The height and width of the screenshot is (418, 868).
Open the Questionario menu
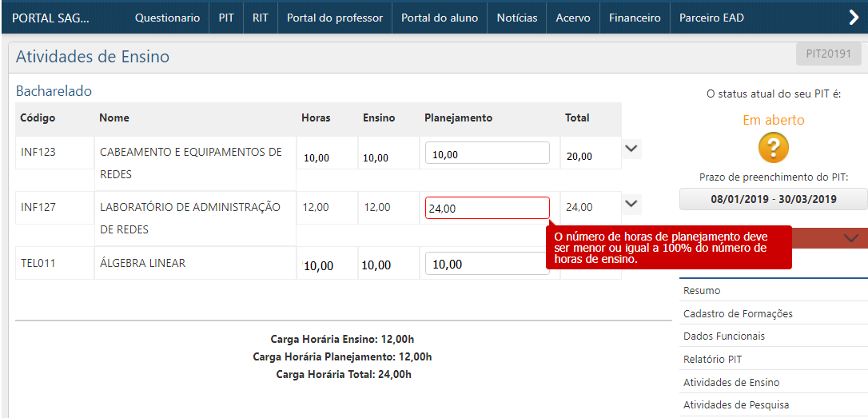[x=167, y=18]
